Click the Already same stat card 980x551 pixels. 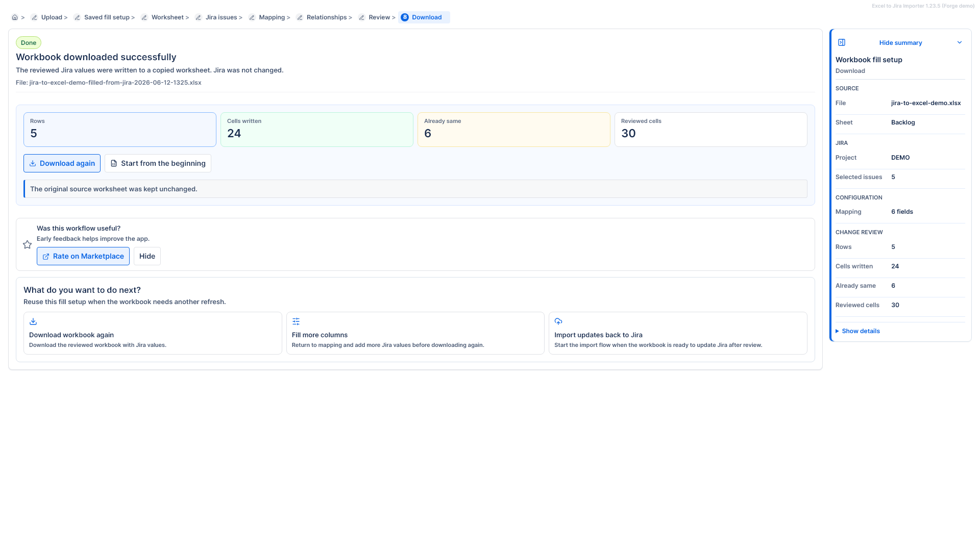pos(514,130)
